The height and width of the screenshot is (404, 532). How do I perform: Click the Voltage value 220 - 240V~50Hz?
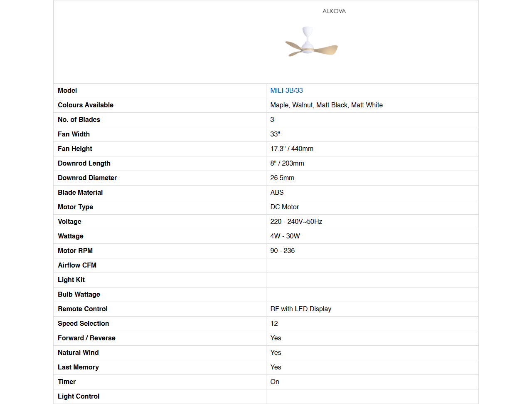pyautogui.click(x=296, y=222)
